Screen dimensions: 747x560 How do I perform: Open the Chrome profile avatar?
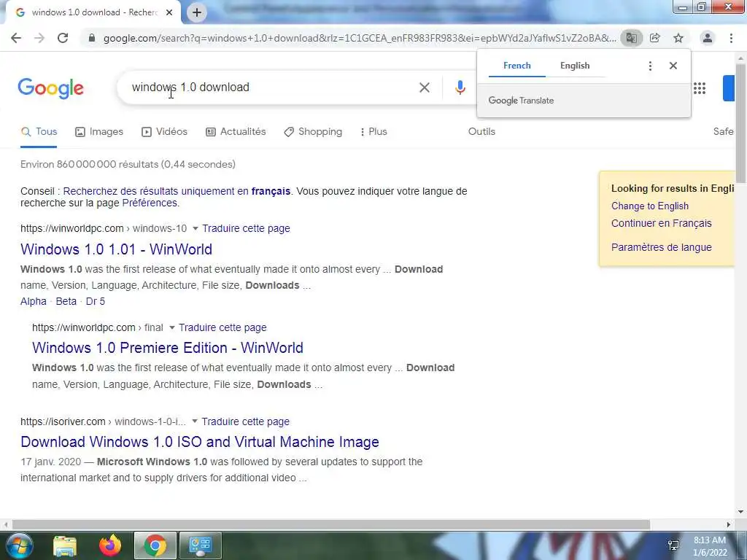(708, 38)
